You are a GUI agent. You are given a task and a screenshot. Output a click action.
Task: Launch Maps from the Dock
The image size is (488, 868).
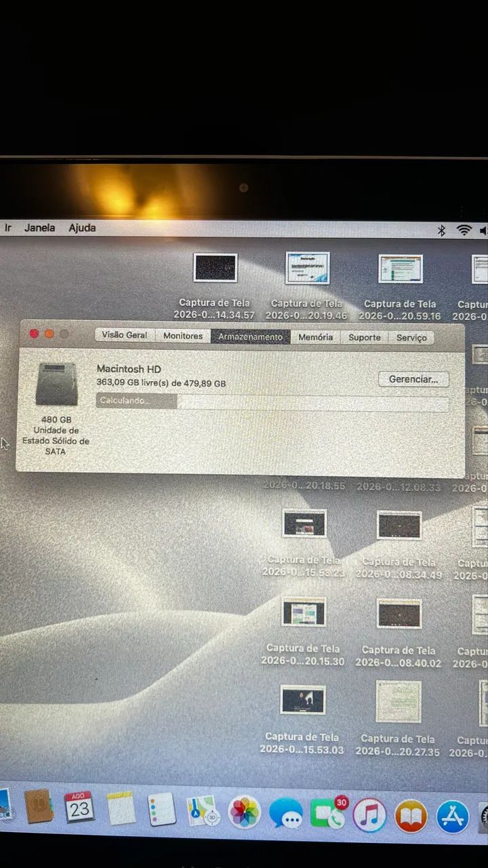203,811
